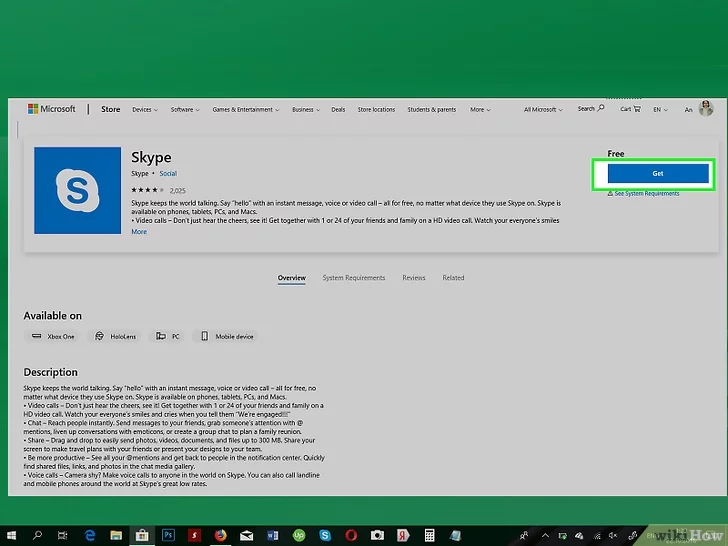This screenshot has width=728, height=546.
Task: Expand the Business menu
Action: [x=306, y=110]
